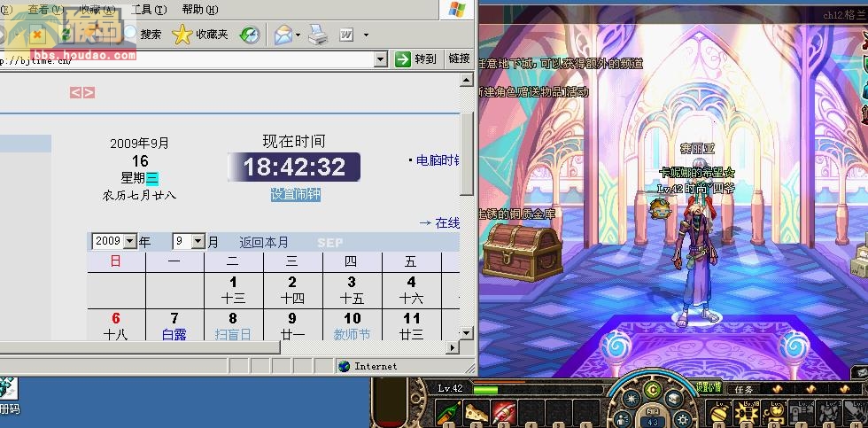Viewport: 868px width, 428px height.
Task: Activate the Lv.18 skill icon on key S
Action: [748, 412]
